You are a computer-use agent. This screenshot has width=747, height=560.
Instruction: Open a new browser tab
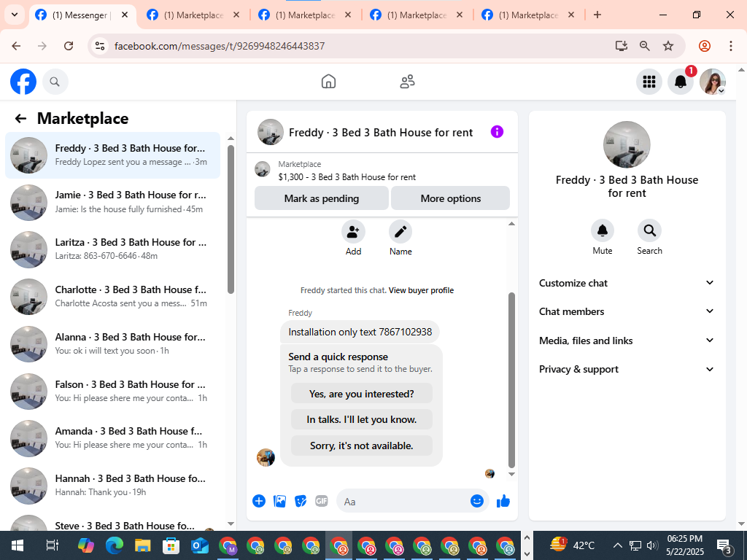pos(597,15)
